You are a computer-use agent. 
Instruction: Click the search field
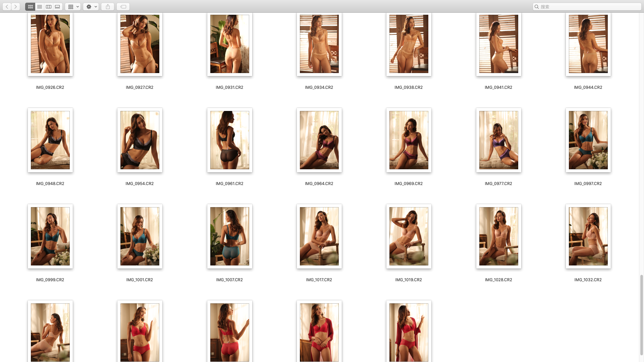[587, 7]
